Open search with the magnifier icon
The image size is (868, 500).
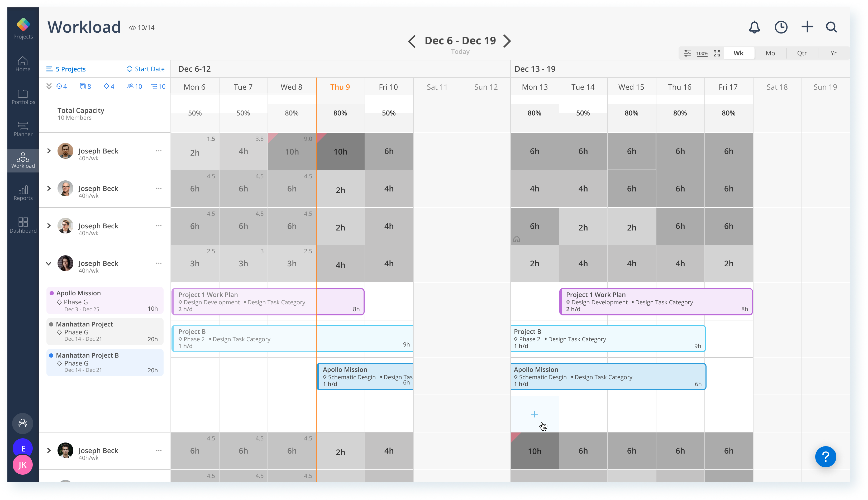point(831,27)
